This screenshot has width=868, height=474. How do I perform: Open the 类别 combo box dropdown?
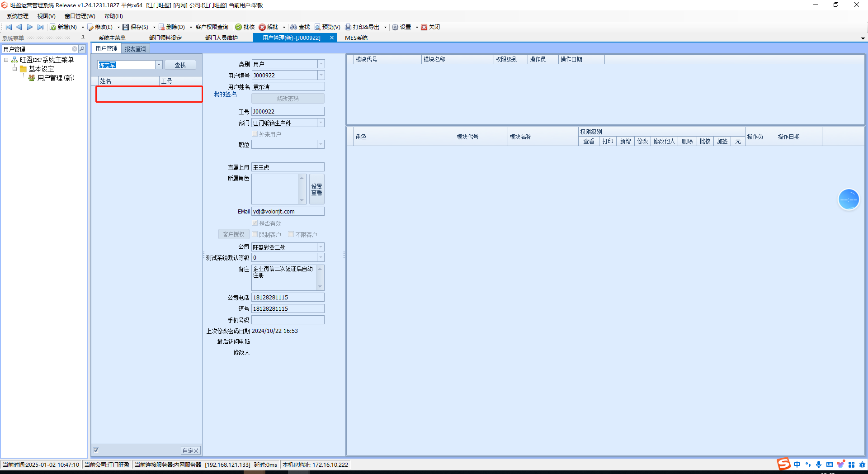click(321, 64)
